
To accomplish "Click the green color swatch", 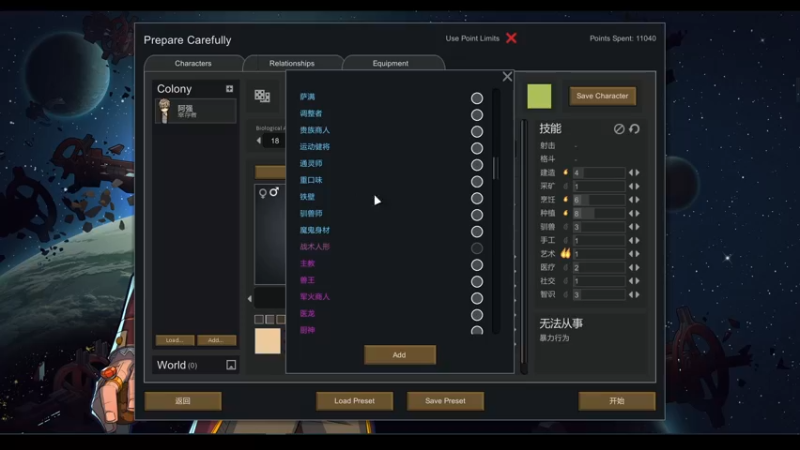I will [x=539, y=96].
